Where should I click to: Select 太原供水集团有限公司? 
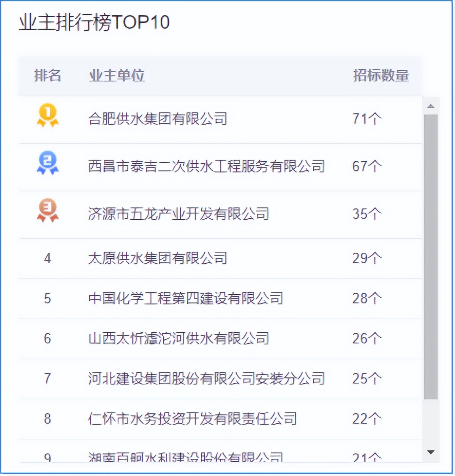(x=158, y=258)
